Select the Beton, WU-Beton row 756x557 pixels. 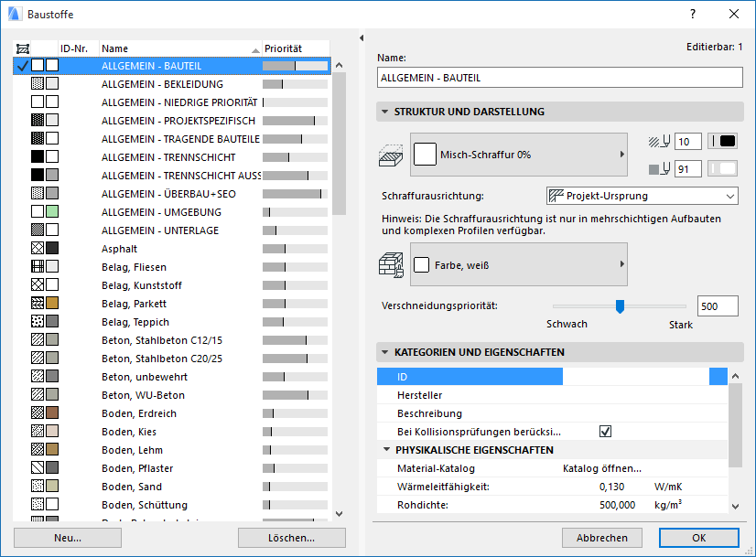(x=172, y=395)
